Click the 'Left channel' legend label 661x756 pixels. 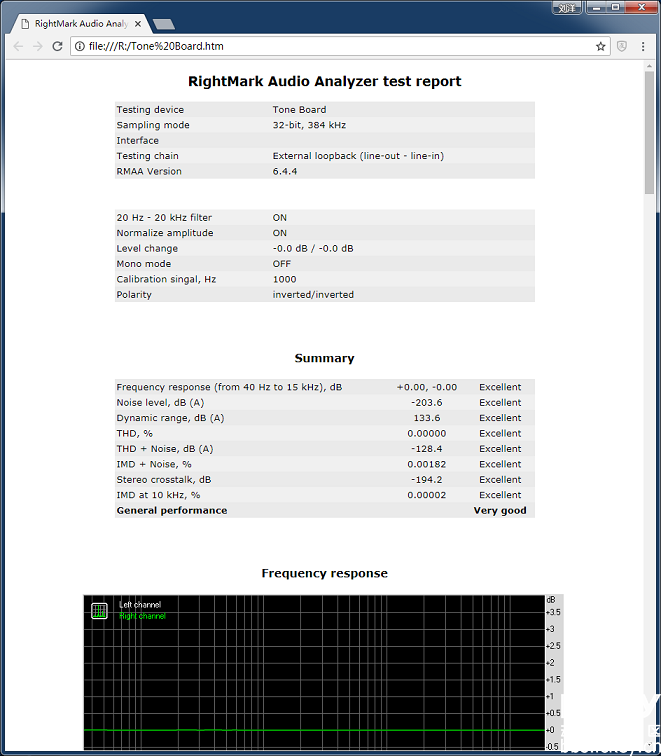140,605
